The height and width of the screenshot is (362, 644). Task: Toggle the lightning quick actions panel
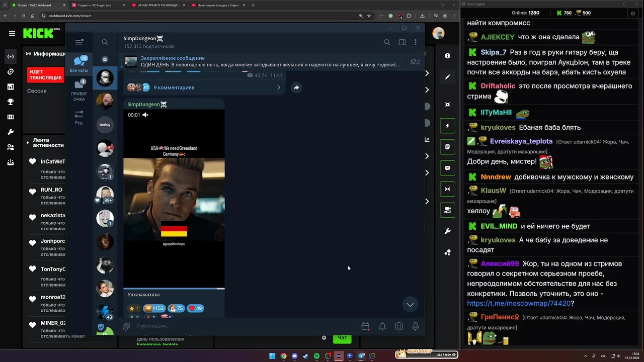(447, 126)
